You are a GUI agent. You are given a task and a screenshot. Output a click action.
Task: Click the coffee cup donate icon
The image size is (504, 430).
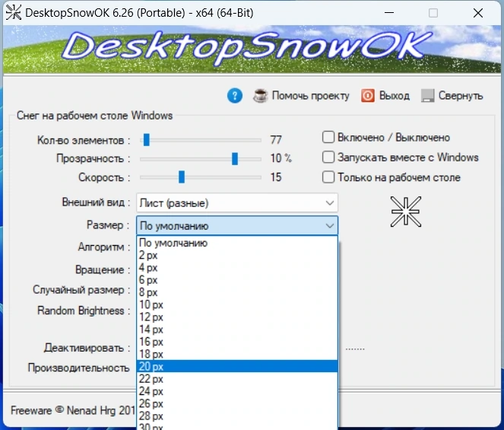260,96
